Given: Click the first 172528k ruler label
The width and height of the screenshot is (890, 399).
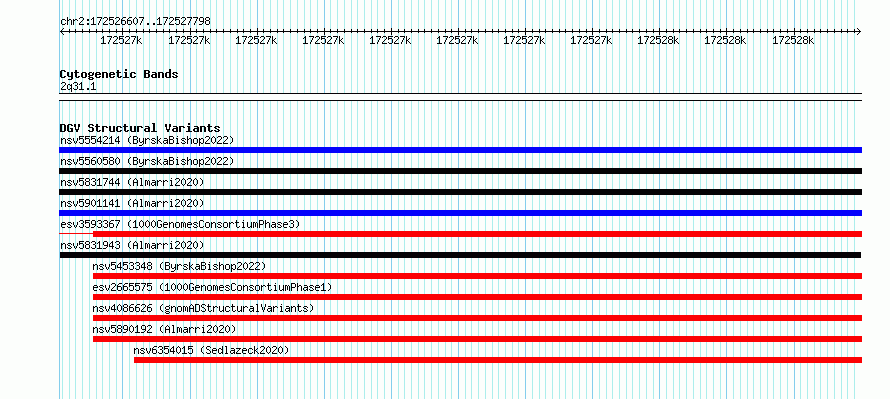Looking at the screenshot, I should pos(658,40).
